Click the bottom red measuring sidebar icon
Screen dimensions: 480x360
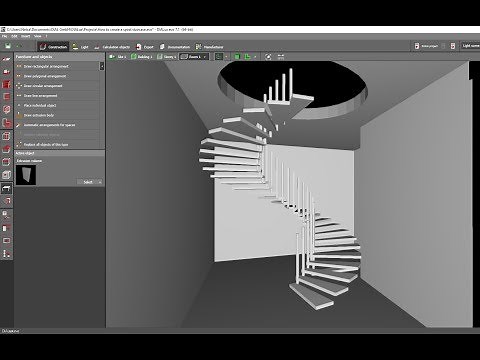[6, 253]
